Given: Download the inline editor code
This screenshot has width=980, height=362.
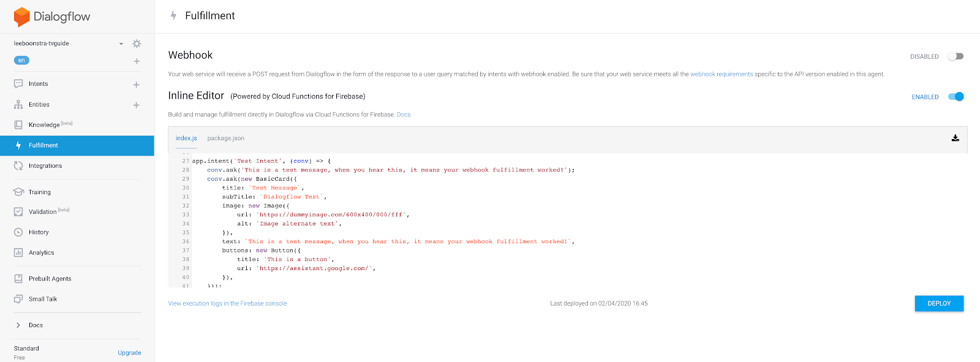Looking at the screenshot, I should pos(955,138).
